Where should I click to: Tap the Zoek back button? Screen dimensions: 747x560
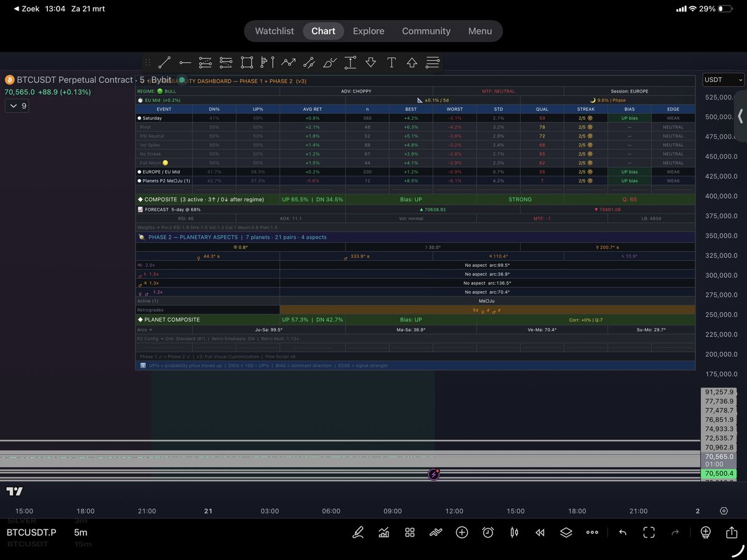tap(26, 9)
